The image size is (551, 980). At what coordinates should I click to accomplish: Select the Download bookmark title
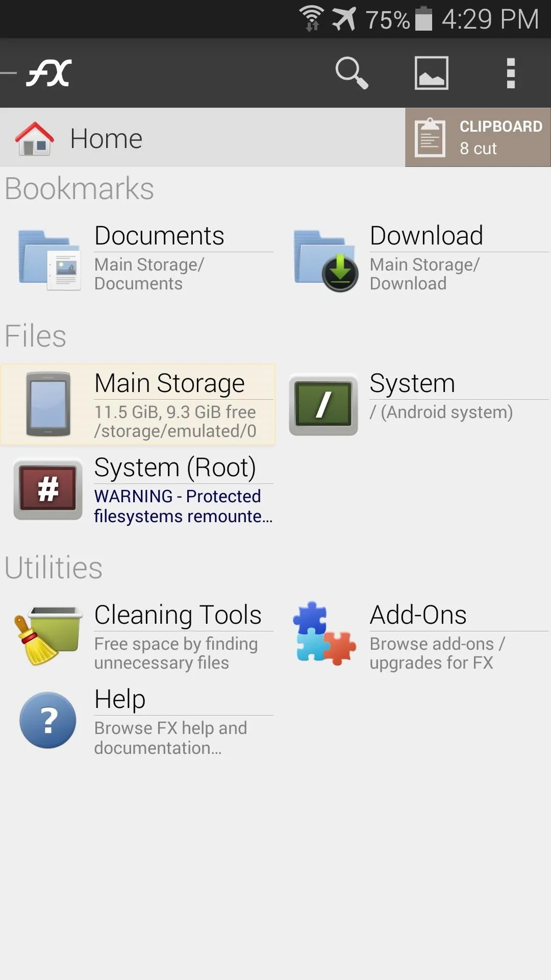(x=427, y=235)
